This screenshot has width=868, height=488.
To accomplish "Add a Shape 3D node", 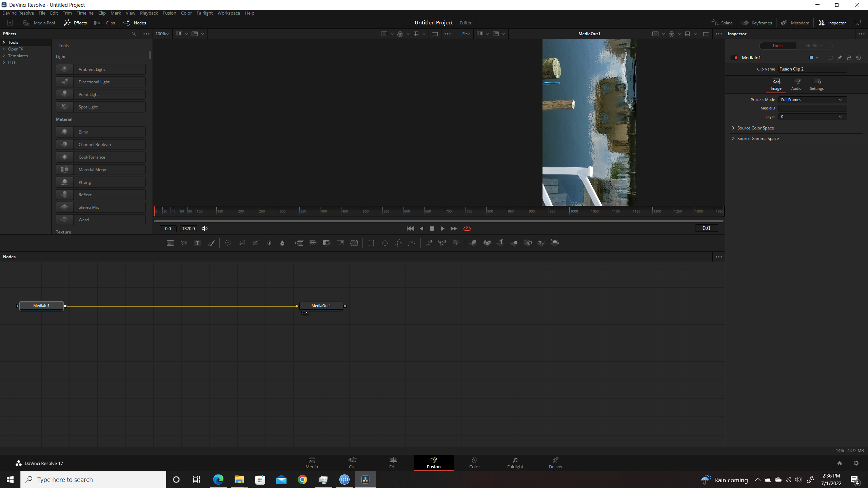I will tap(487, 243).
